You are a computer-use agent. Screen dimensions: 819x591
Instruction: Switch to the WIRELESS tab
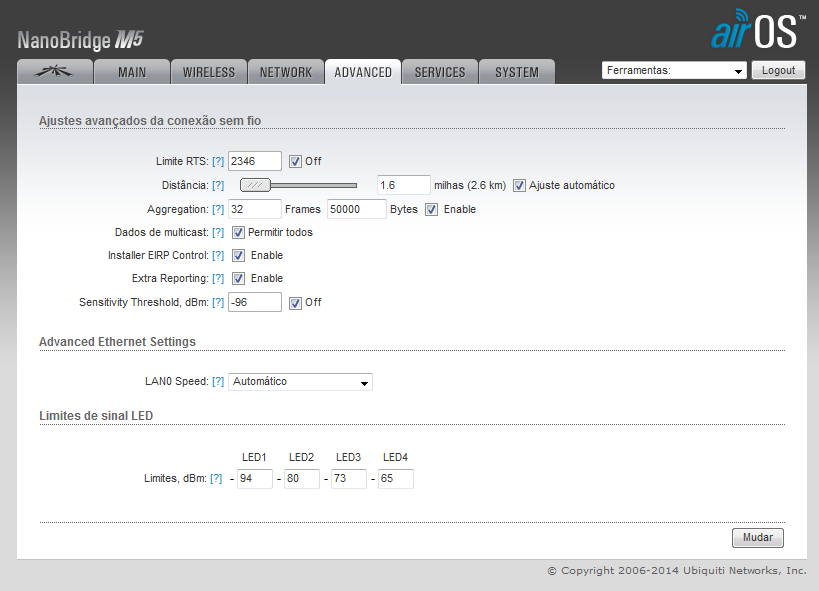209,72
